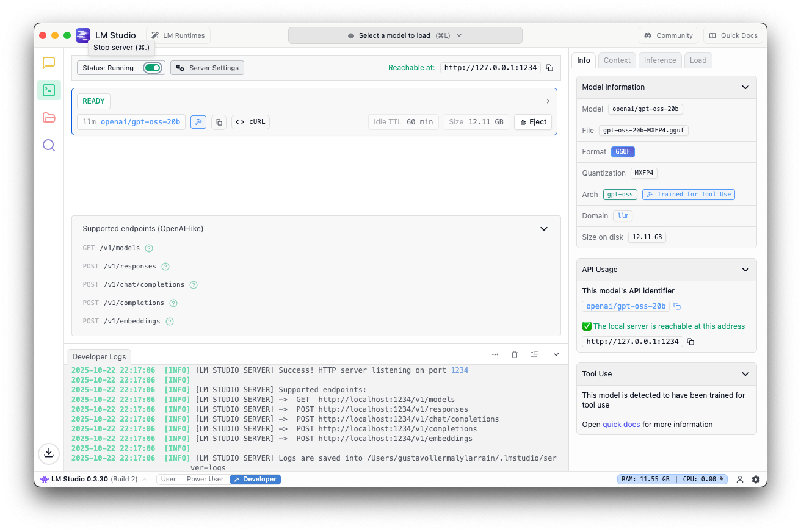Click the cURL button
The height and width of the screenshot is (532, 801).
coord(250,122)
